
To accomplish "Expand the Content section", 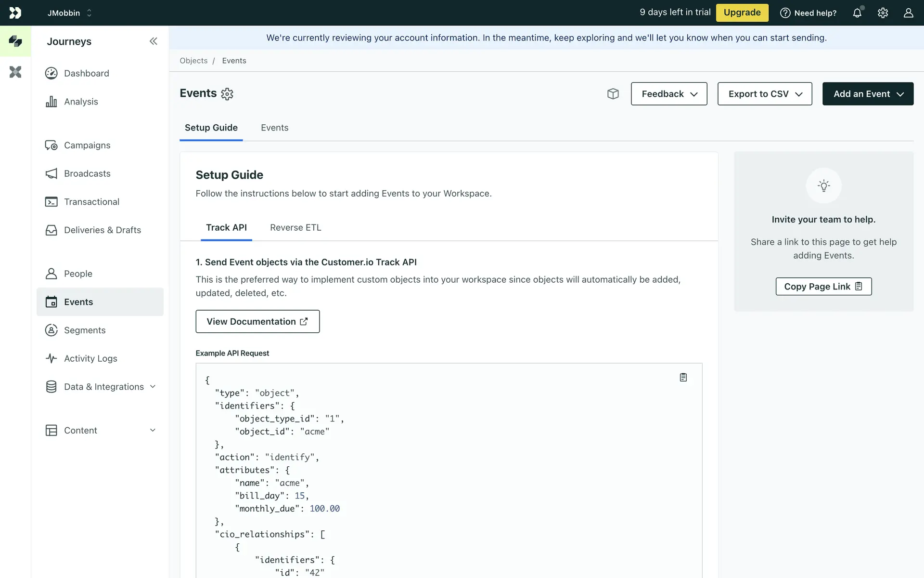I will [x=100, y=431].
